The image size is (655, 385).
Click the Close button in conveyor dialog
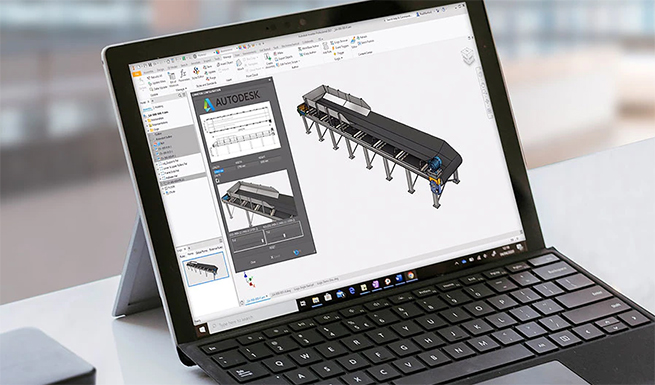(x=253, y=262)
